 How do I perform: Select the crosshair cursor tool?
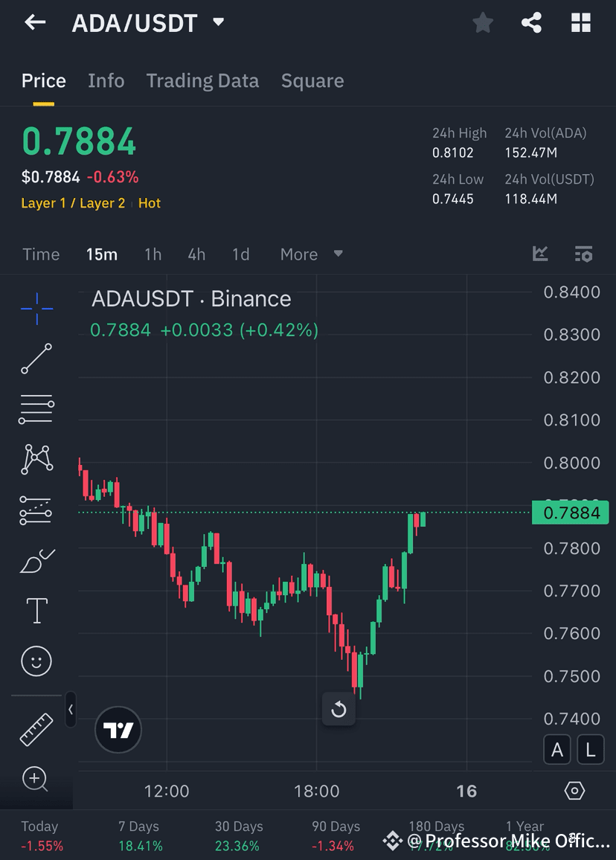click(x=36, y=309)
